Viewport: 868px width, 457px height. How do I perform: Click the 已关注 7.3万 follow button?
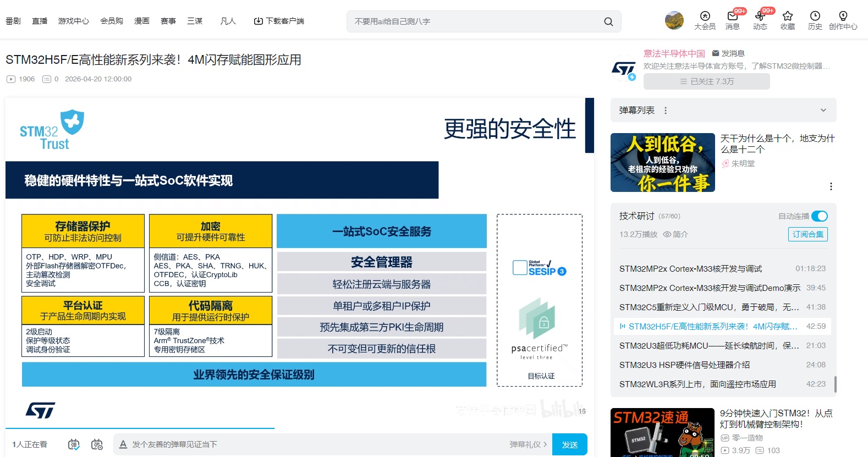click(706, 81)
